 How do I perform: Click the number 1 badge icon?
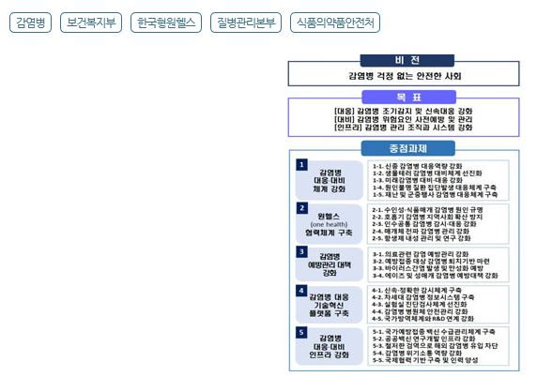pos(301,165)
